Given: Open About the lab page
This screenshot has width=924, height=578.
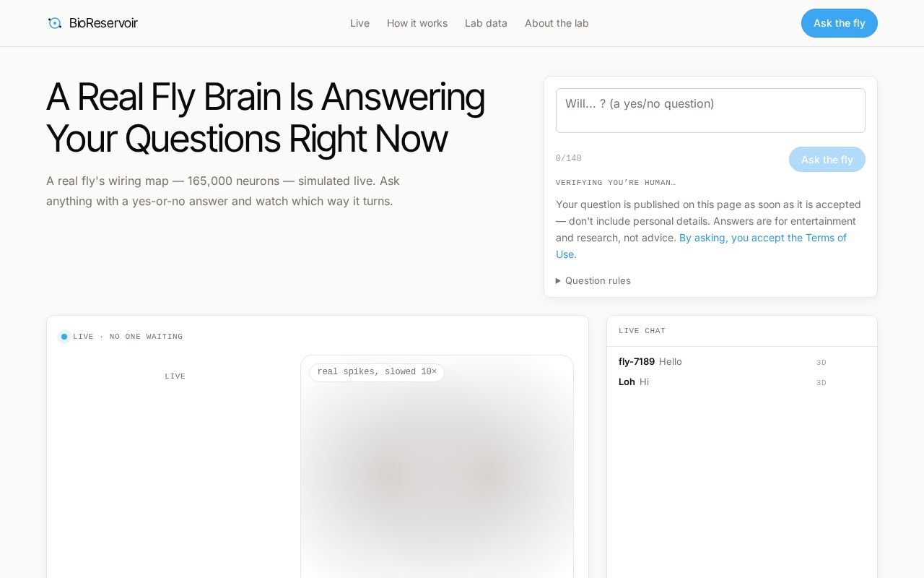Looking at the screenshot, I should point(557,23).
